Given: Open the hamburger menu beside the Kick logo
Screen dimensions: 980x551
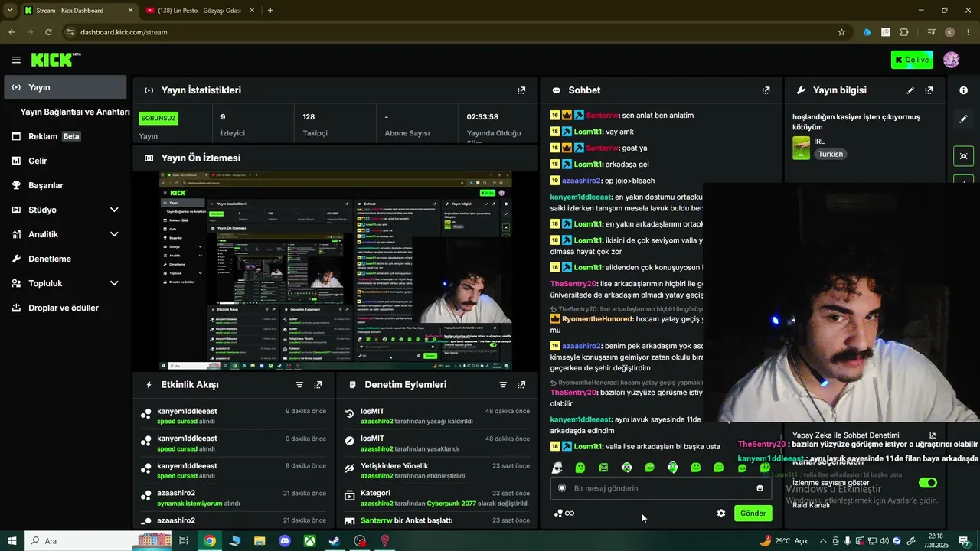Looking at the screenshot, I should click(x=16, y=60).
